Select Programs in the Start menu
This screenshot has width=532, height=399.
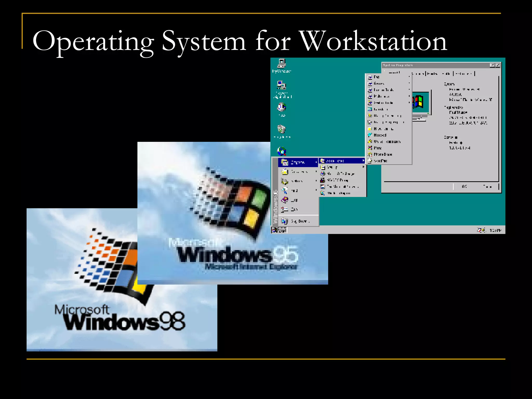298,162
